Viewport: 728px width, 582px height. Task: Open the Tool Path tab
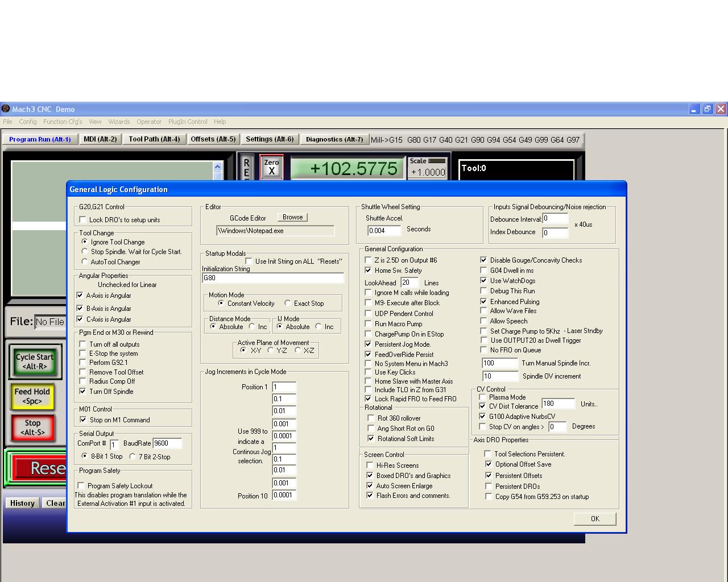tap(154, 139)
